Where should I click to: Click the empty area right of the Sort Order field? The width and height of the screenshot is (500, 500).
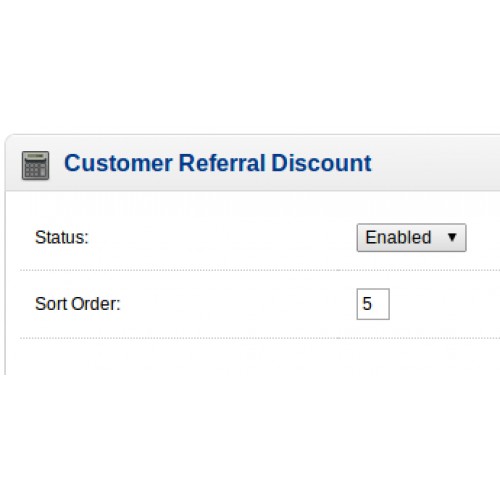click(x=445, y=304)
